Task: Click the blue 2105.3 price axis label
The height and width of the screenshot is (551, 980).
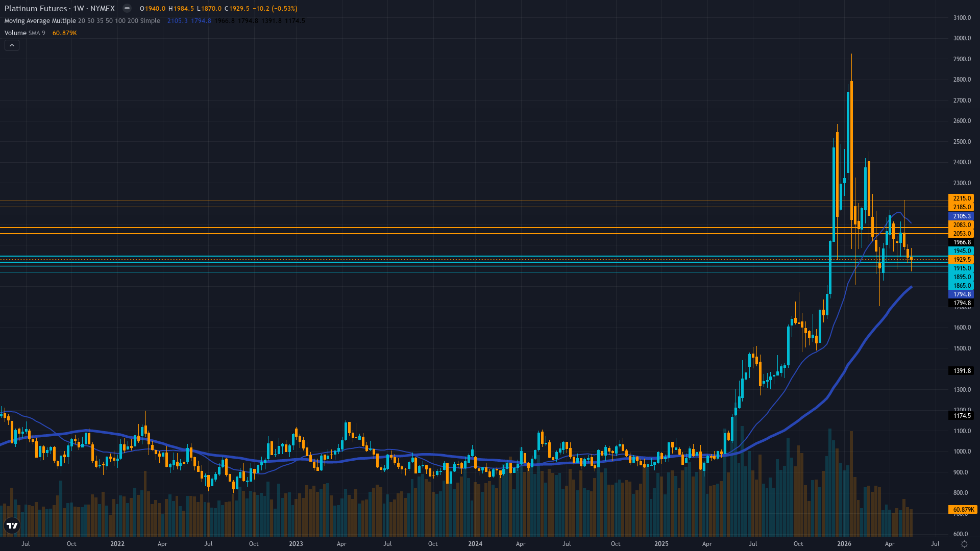Action: (961, 216)
